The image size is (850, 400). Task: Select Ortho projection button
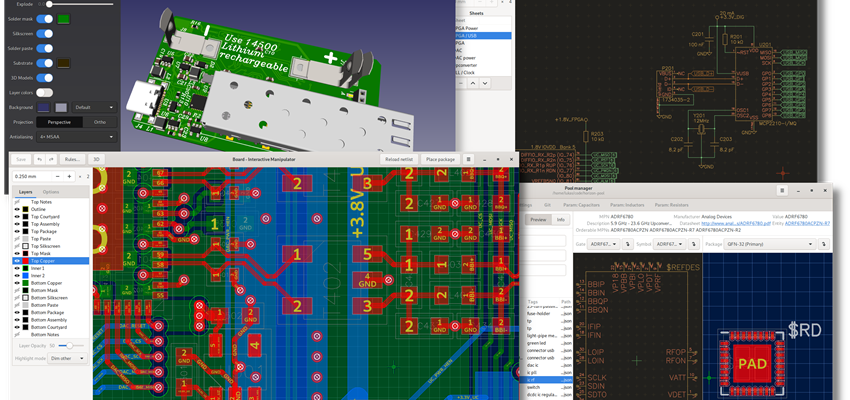point(99,122)
